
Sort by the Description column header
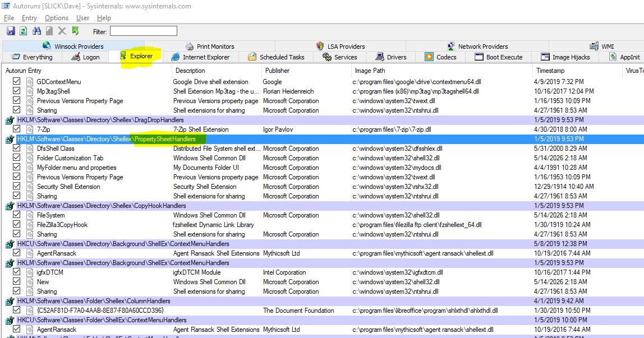217,71
